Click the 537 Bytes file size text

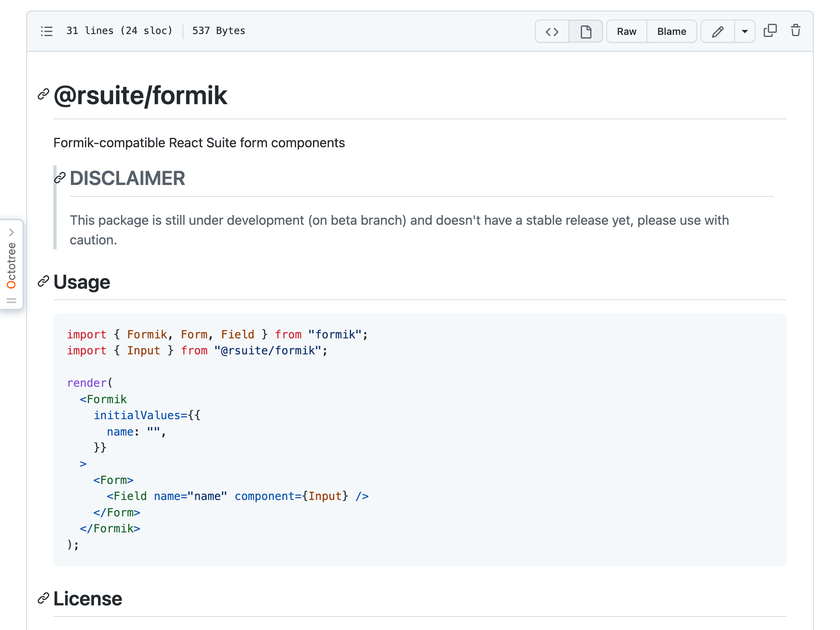tap(219, 31)
